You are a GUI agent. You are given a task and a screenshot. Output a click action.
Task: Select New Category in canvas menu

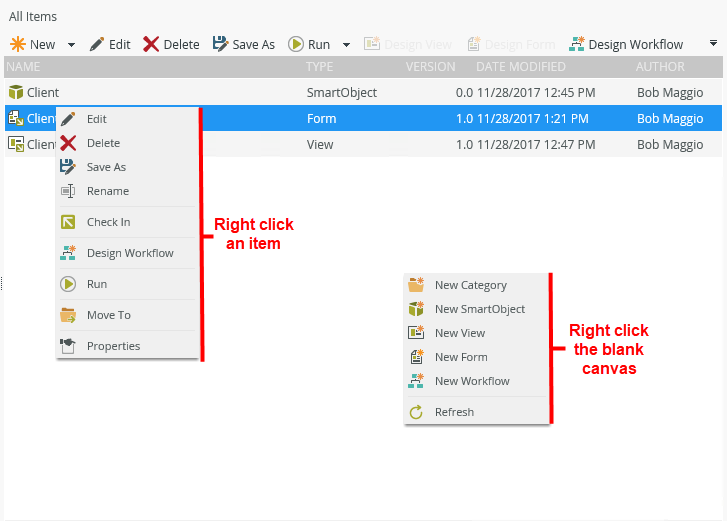(x=476, y=286)
